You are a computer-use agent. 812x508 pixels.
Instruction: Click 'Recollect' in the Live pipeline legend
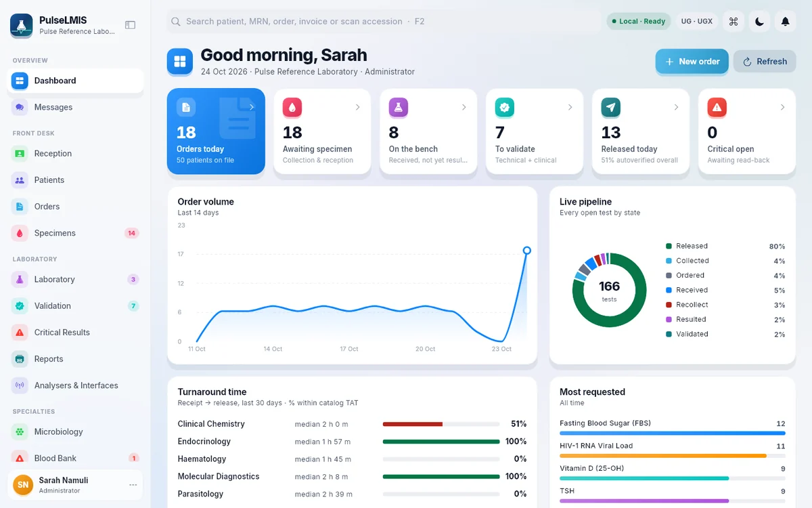(692, 305)
